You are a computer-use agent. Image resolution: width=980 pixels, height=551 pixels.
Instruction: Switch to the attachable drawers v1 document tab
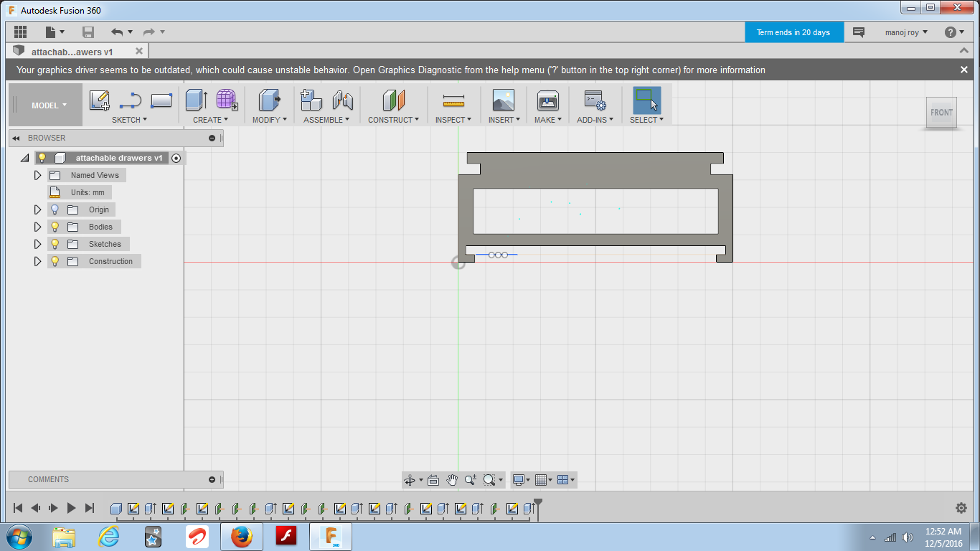[72, 50]
